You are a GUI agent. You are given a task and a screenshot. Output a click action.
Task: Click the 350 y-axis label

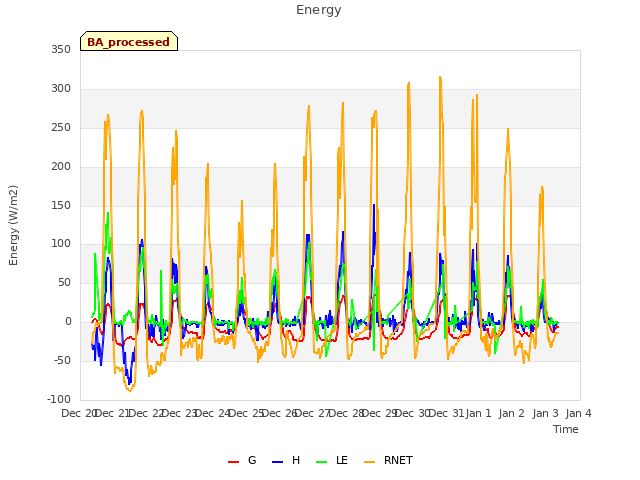pyautogui.click(x=61, y=49)
